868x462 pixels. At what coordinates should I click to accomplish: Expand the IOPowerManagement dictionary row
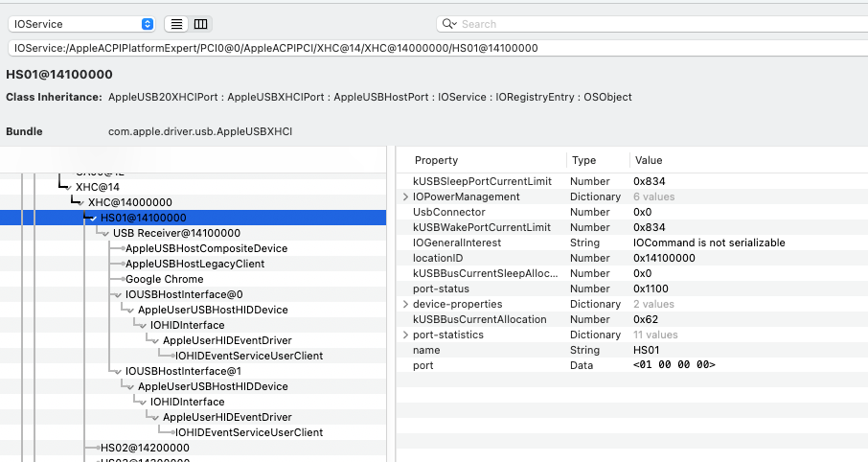click(406, 196)
